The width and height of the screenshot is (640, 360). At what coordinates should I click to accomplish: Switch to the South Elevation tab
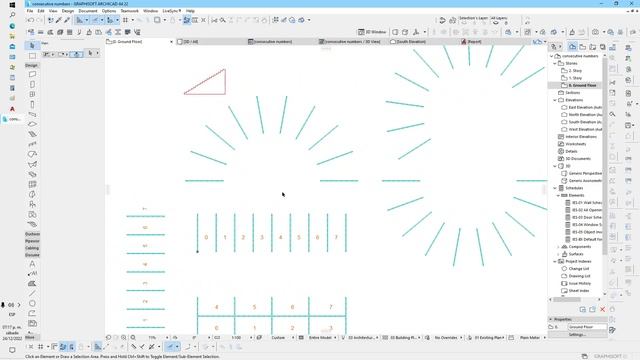coord(423,42)
